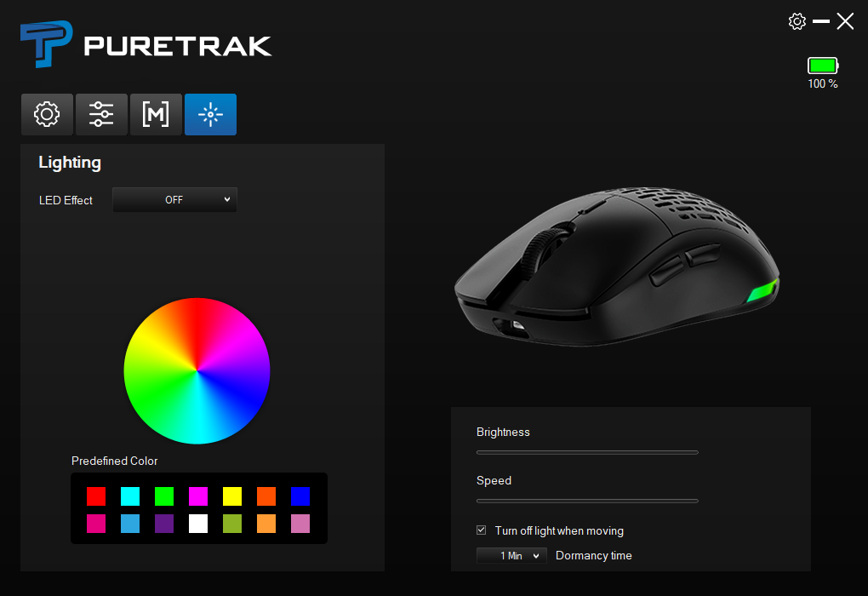Pick the blue predefined color swatch
Image resolution: width=868 pixels, height=596 pixels.
point(300,496)
